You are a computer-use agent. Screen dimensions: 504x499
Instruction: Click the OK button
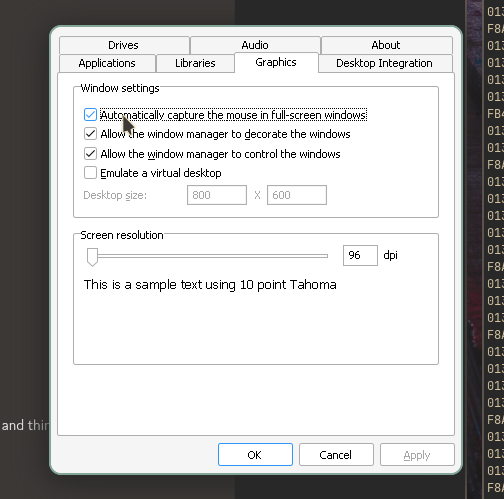tap(255, 455)
